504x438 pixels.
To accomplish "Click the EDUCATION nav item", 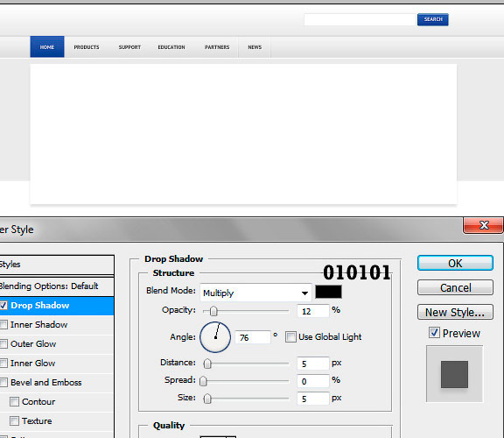I will pos(171,47).
